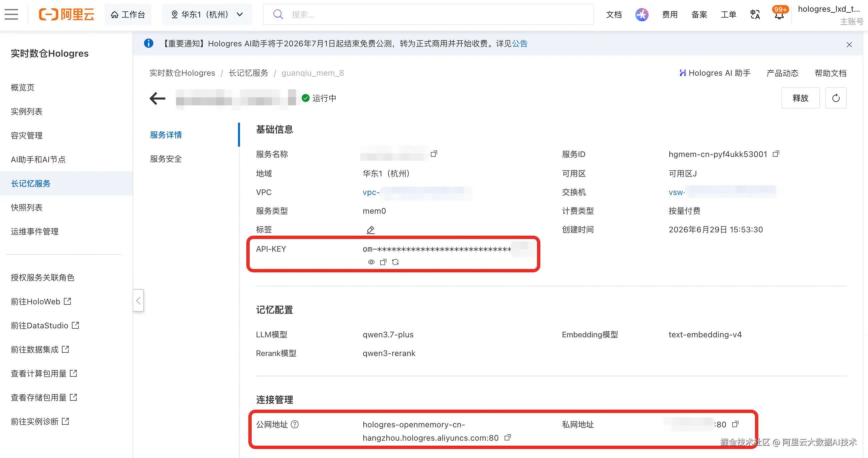Open 前往实例诊断 external link
This screenshot has height=458, width=868.
(x=40, y=421)
